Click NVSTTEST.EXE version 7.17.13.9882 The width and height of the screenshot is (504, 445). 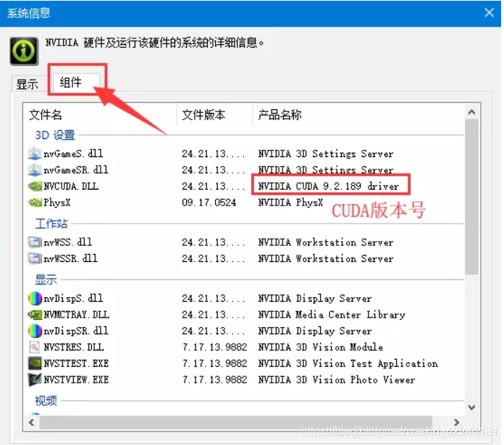click(x=215, y=363)
